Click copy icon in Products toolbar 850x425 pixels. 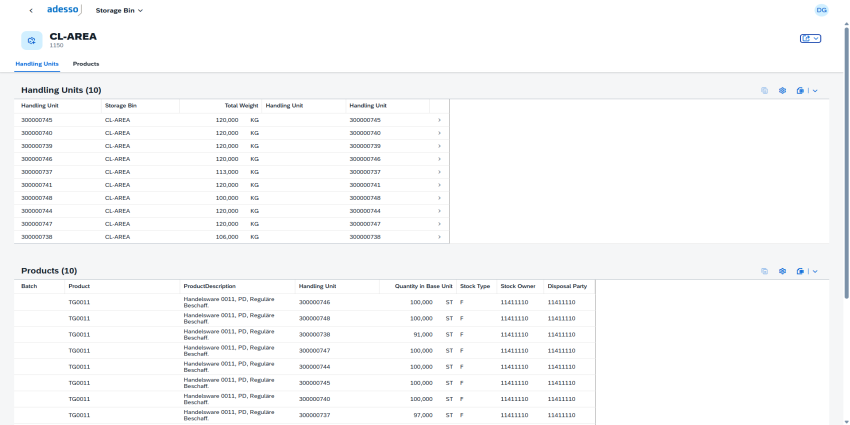pyautogui.click(x=765, y=271)
